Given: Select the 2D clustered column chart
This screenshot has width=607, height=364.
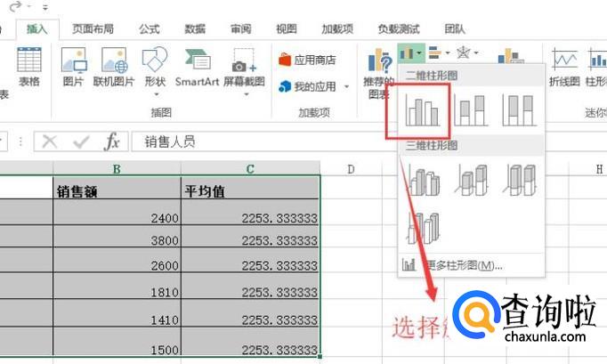Looking at the screenshot, I should click(423, 109).
